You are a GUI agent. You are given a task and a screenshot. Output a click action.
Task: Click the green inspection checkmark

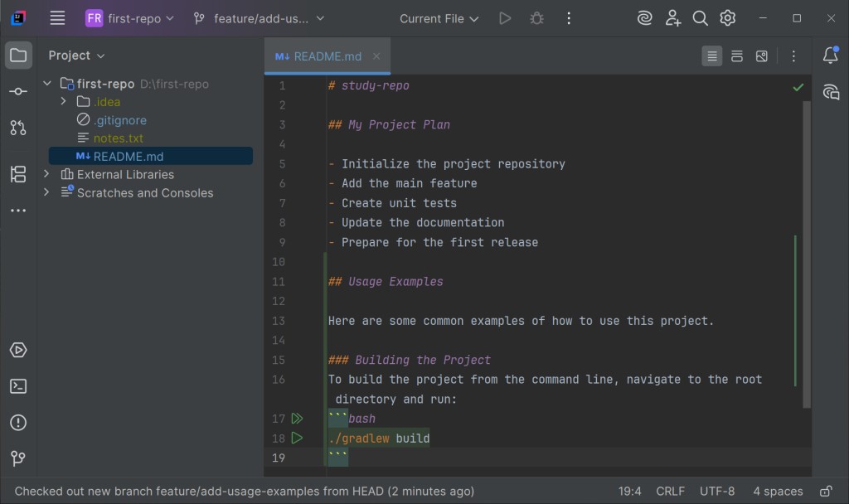[798, 87]
